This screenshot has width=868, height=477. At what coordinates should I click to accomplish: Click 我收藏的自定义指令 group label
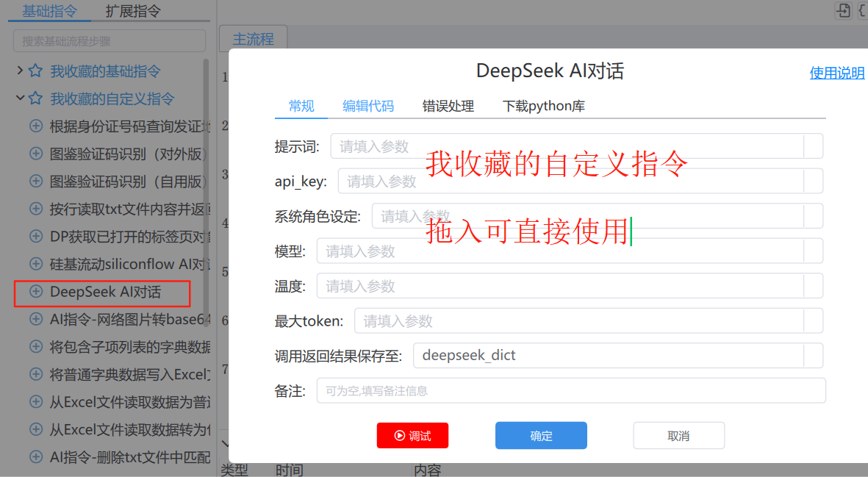(112, 98)
